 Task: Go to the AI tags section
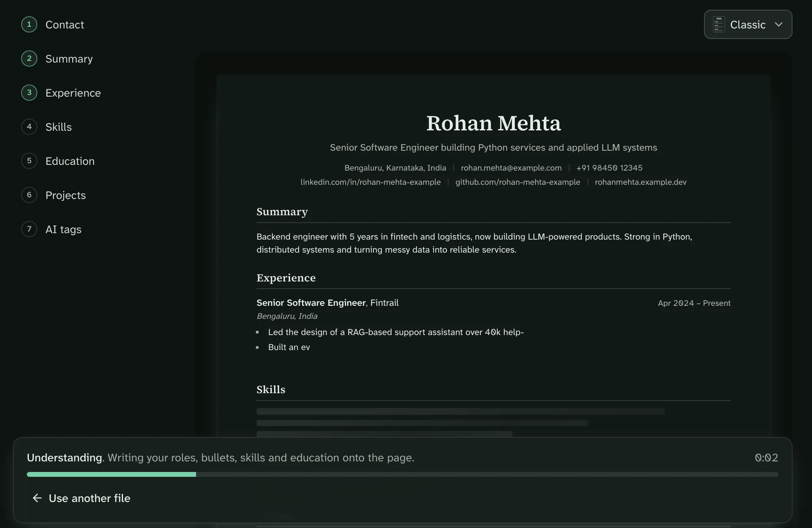pos(63,229)
